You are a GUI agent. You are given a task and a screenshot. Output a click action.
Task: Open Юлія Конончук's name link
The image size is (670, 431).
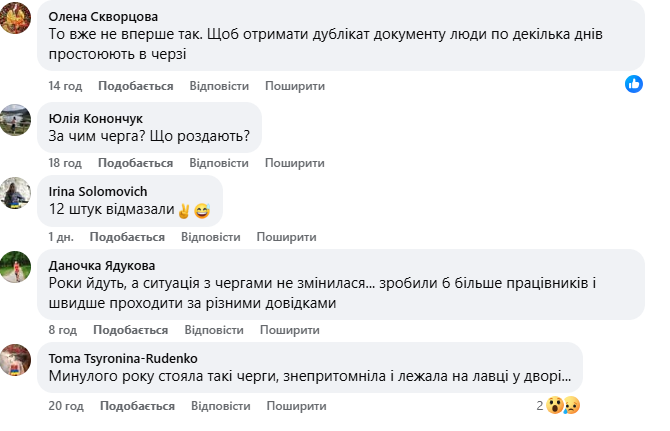(96, 117)
